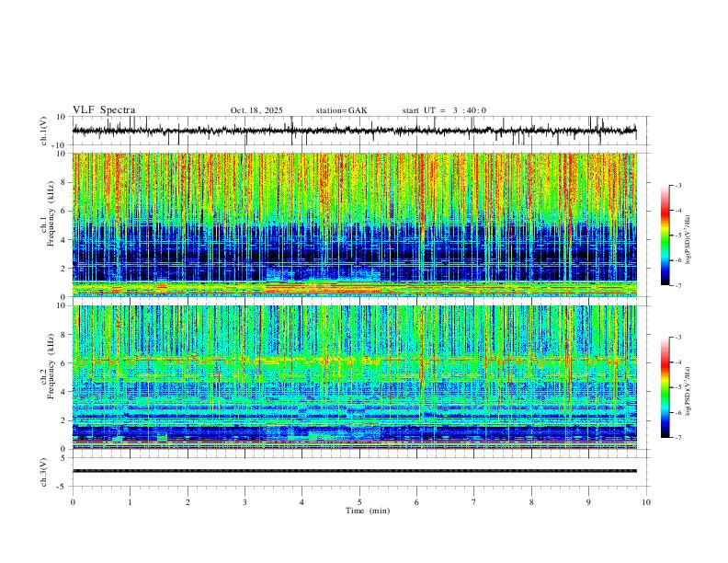Click the ch.2 PSD color bar
The image size is (728, 563).
click(665, 387)
